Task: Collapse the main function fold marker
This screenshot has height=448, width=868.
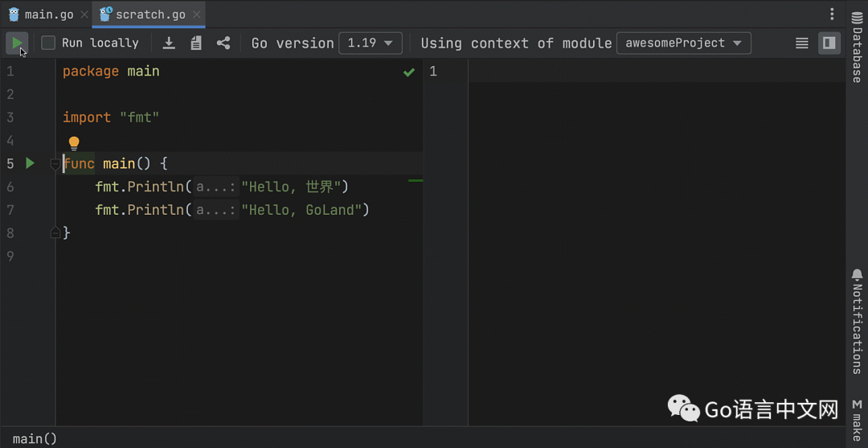Action: (55, 164)
